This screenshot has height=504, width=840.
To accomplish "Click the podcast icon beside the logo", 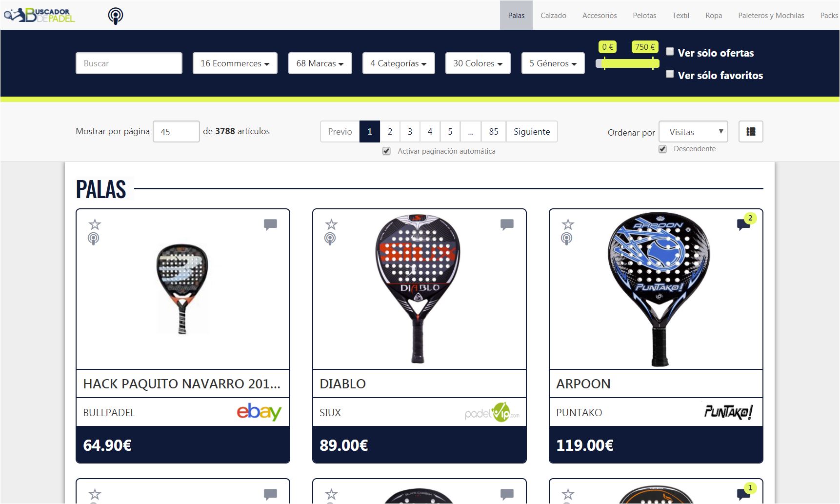I will coord(116,16).
